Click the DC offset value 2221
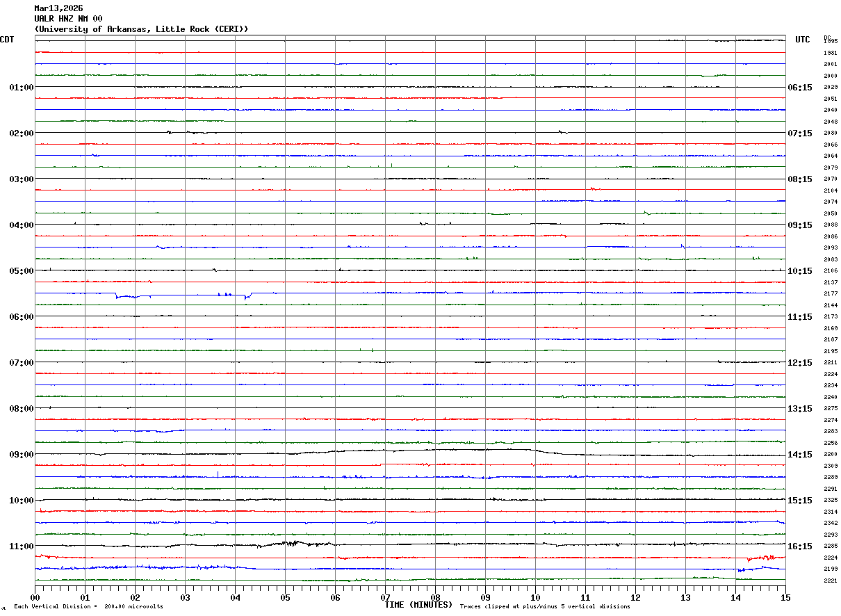This screenshot has height=616, width=841. click(x=831, y=581)
